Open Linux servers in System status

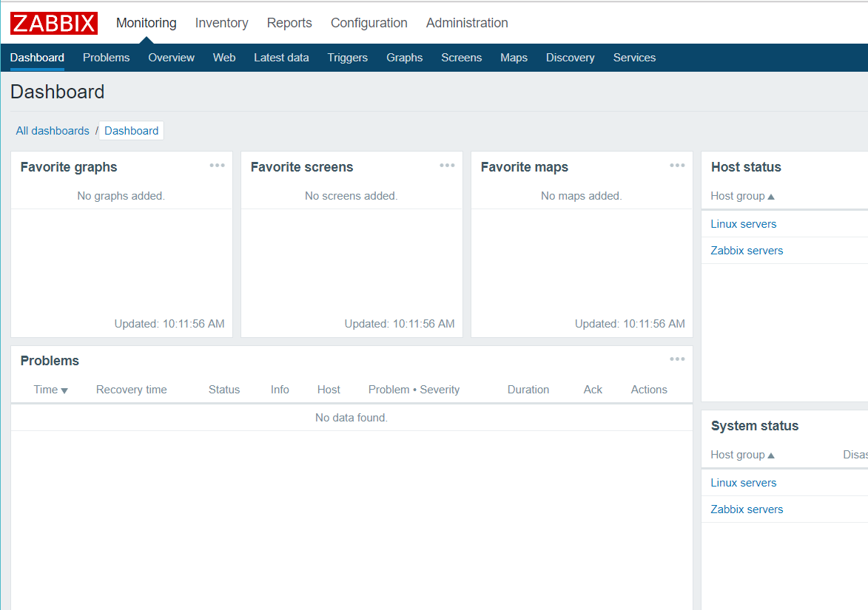pos(744,483)
